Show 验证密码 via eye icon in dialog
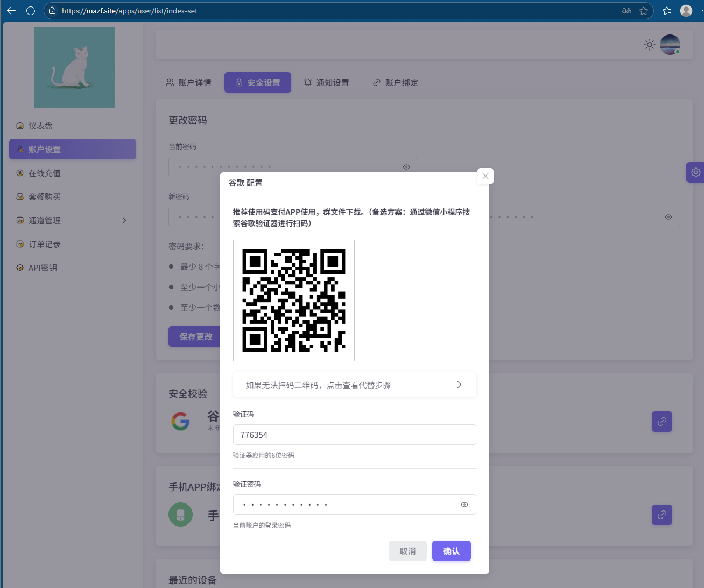 point(464,505)
